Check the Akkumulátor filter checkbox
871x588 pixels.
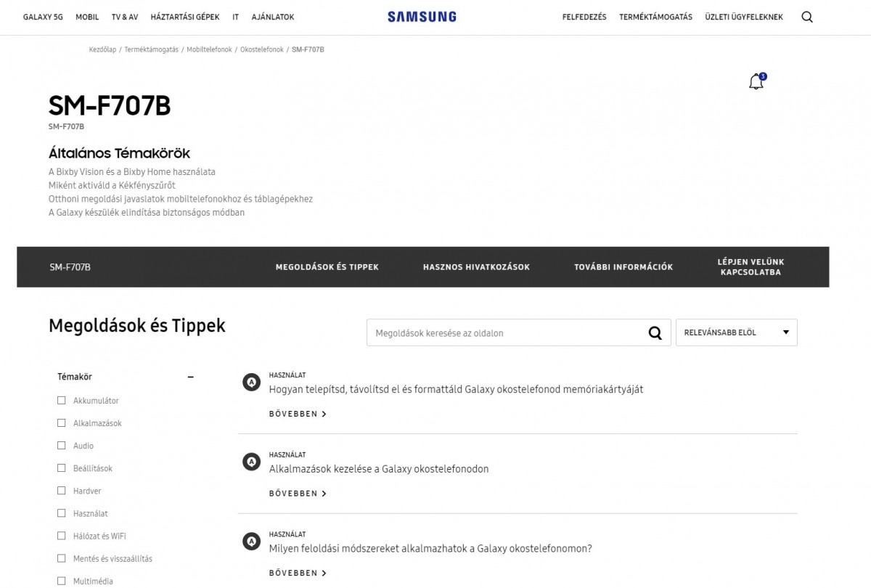[x=62, y=400]
